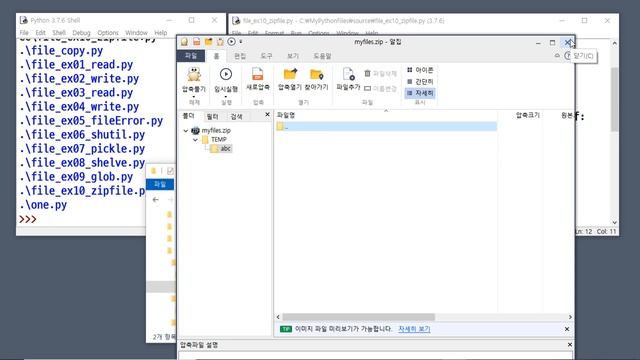Click the circular play icon in quick access toolbar
640x360 pixels.
coord(231,42)
